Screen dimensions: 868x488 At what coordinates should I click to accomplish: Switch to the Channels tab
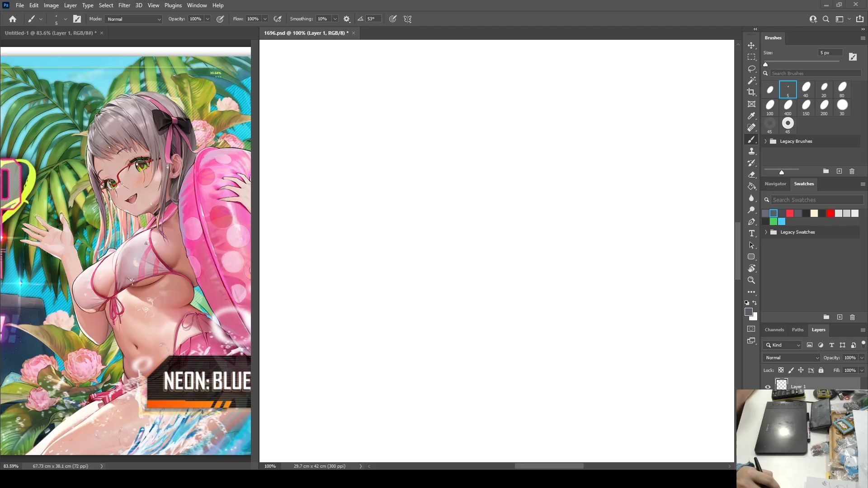tap(774, 330)
